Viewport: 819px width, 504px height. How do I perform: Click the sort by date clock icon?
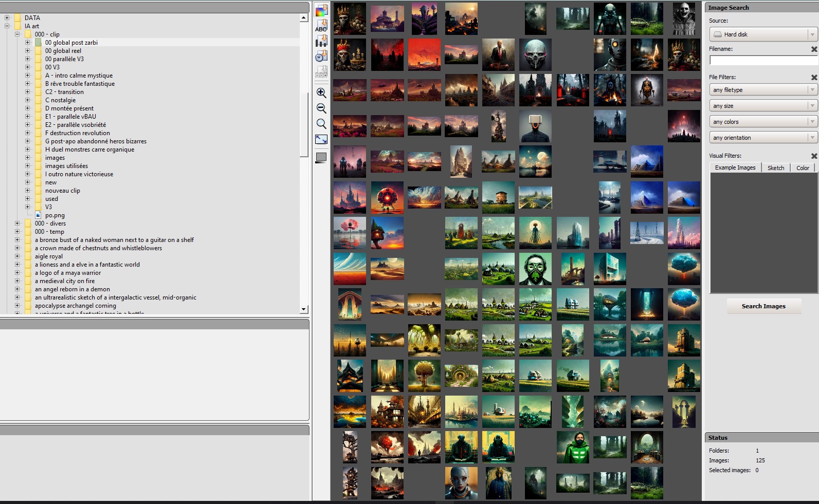(x=321, y=56)
